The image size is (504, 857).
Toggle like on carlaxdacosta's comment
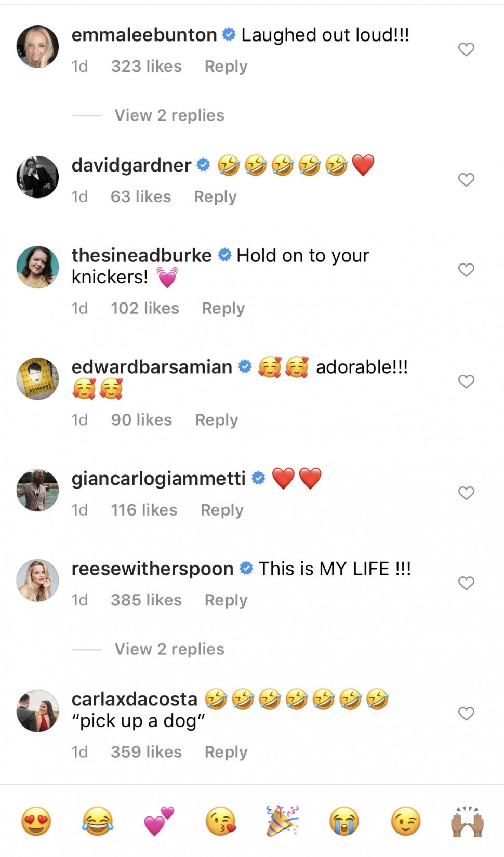click(466, 714)
